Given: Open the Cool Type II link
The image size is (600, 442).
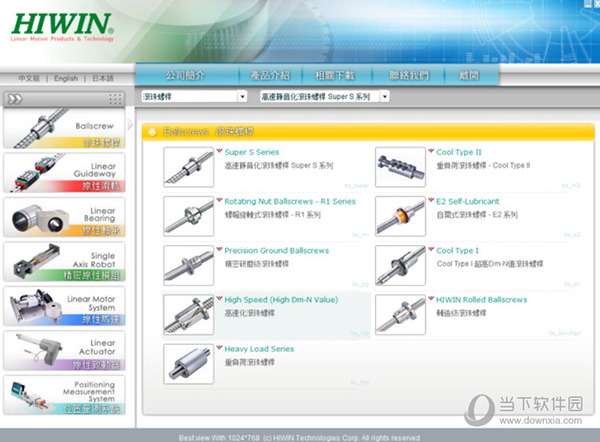Looking at the screenshot, I should [459, 152].
